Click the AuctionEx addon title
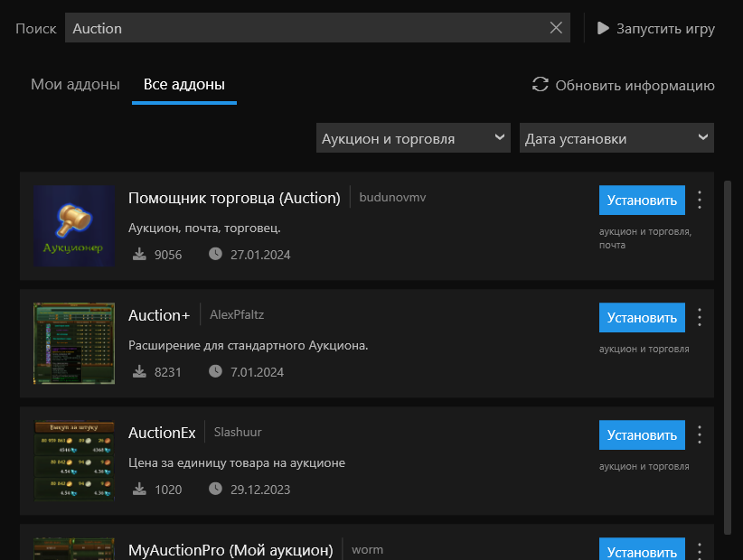 [x=162, y=433]
